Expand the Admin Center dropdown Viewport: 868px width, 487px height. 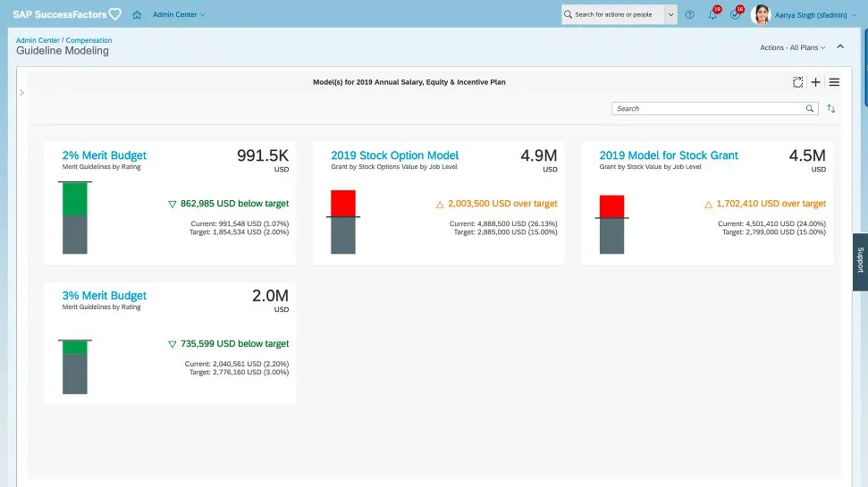point(179,14)
